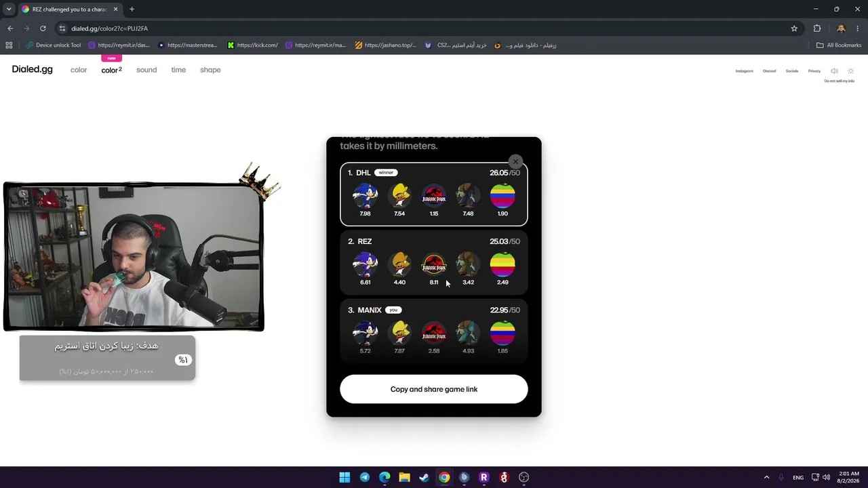
Task: Open the tab search dropdown arrow
Action: (9, 9)
